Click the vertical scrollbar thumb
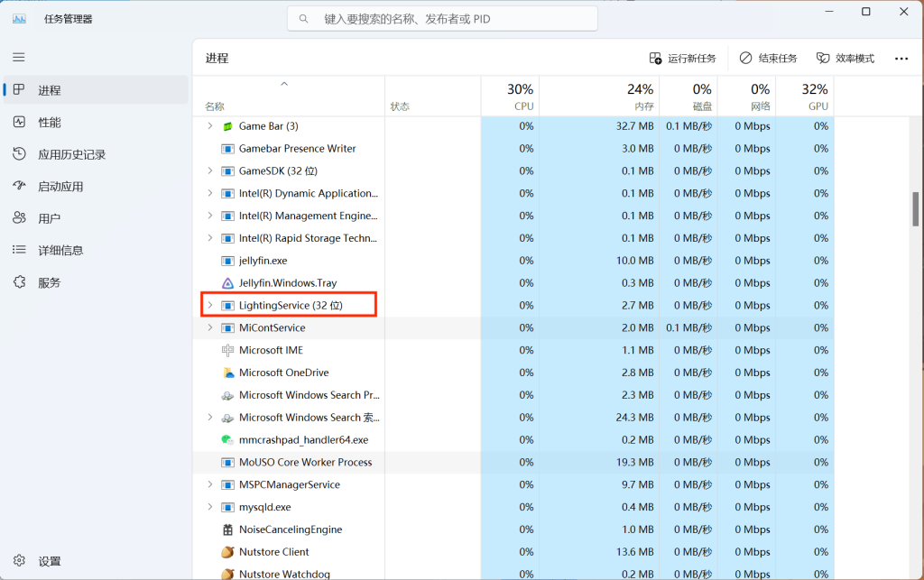The image size is (924, 580). pyautogui.click(x=915, y=209)
